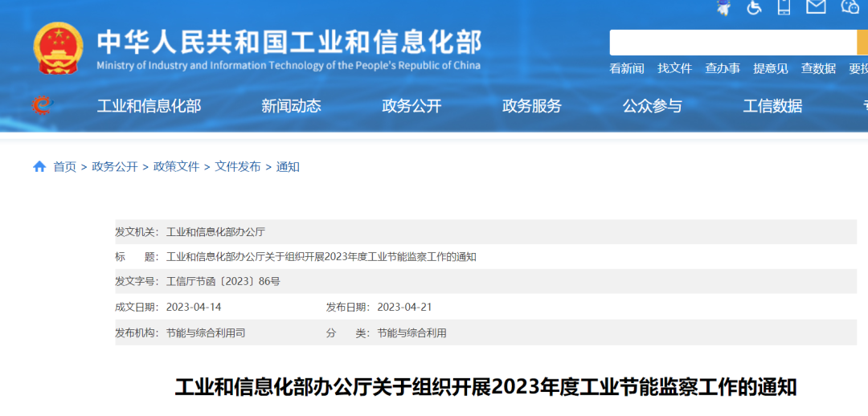This screenshot has width=868, height=416.
Task: Open the WeChat icon
Action: click(850, 6)
